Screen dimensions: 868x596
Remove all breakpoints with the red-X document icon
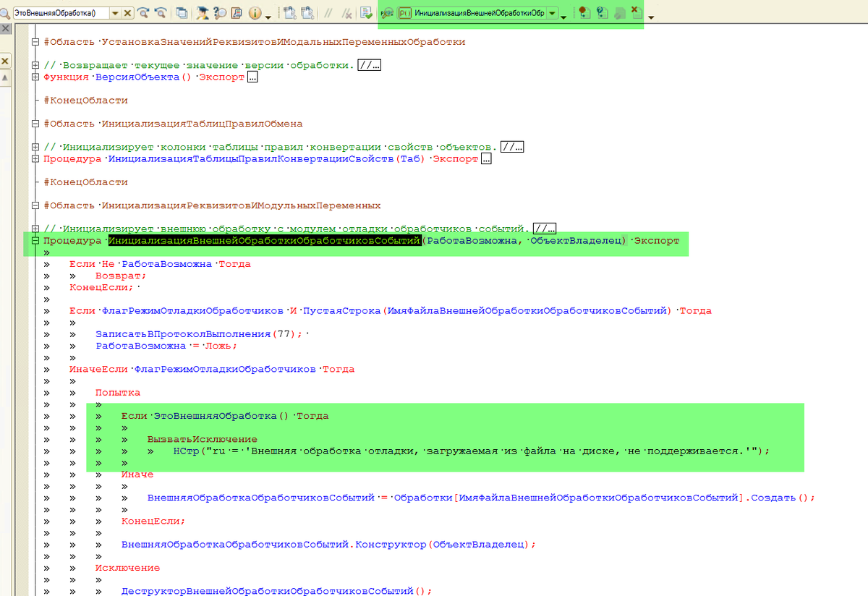637,13
